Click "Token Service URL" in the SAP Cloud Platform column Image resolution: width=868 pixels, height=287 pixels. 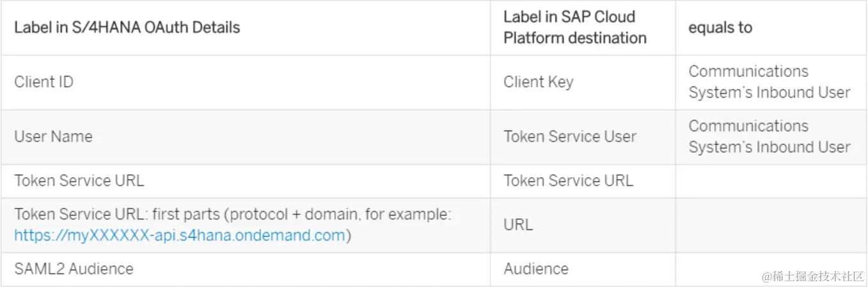coord(568,181)
